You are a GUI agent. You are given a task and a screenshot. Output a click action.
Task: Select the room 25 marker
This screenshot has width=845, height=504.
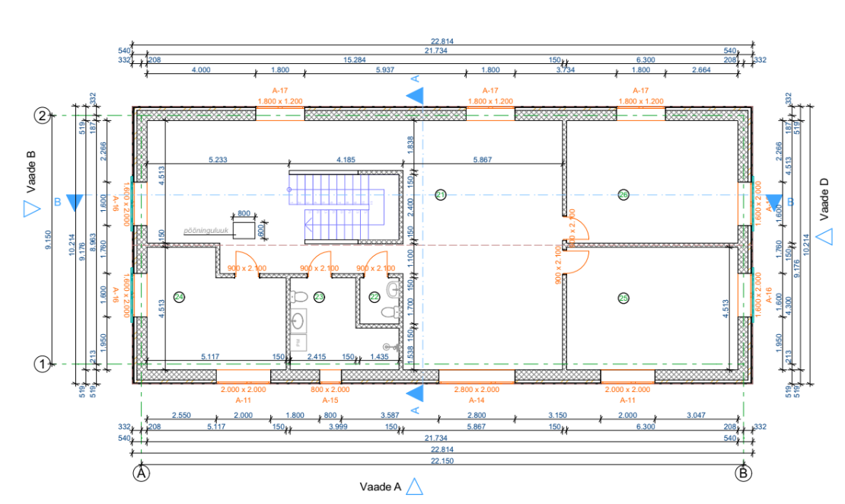623,297
